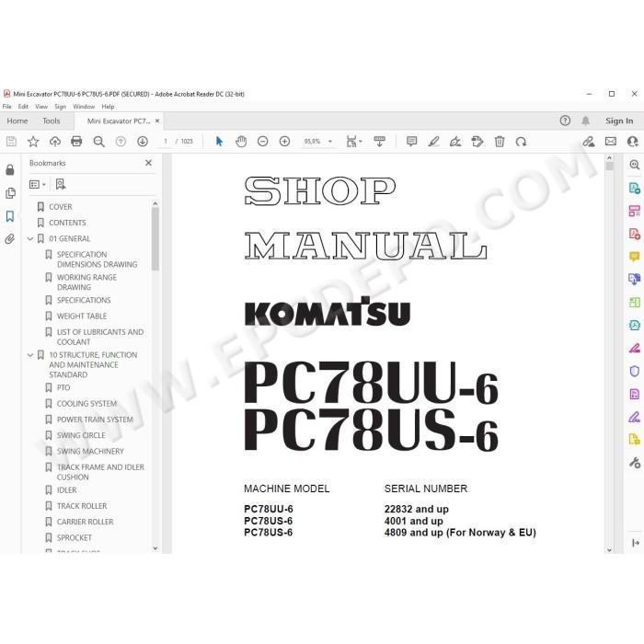Jump to COOLING SYSTEM bookmark

click(86, 404)
